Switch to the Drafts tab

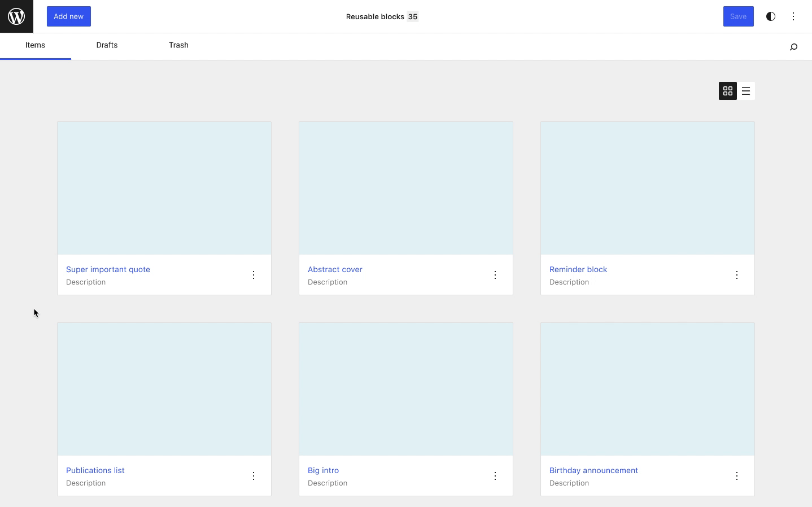pos(107,46)
